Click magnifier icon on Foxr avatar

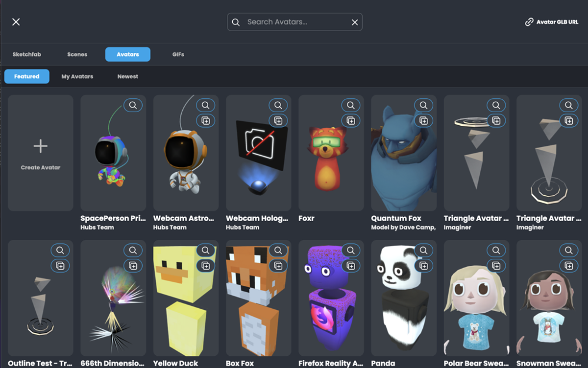click(x=350, y=105)
